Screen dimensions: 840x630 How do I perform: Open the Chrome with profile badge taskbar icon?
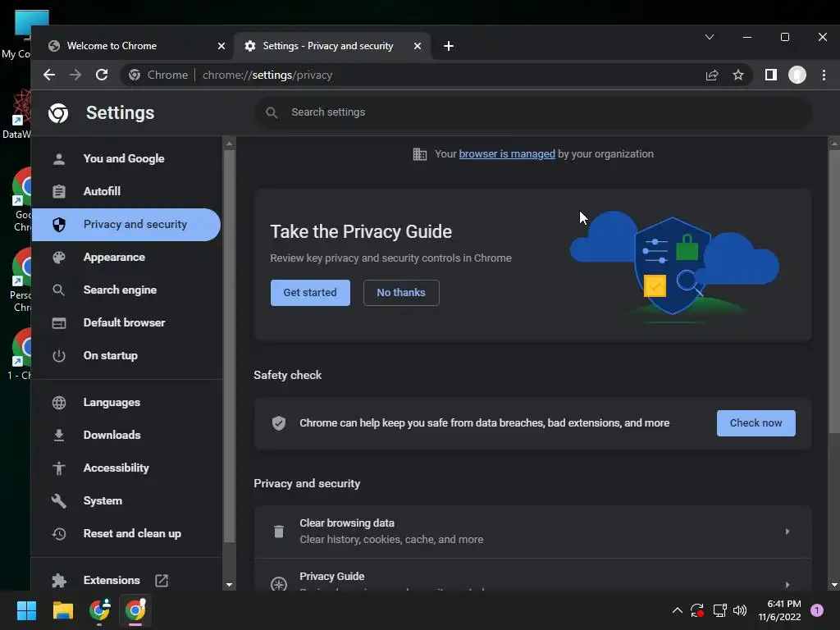coord(99,610)
